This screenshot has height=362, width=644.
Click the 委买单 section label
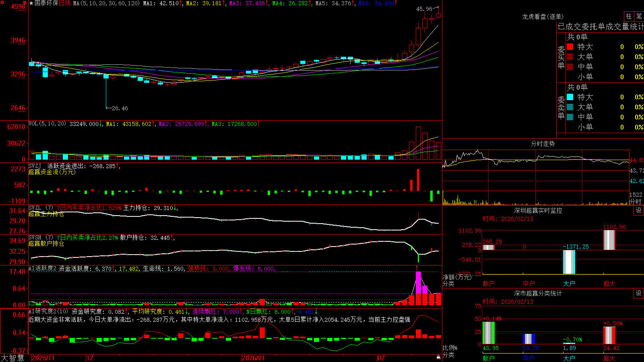point(561,58)
